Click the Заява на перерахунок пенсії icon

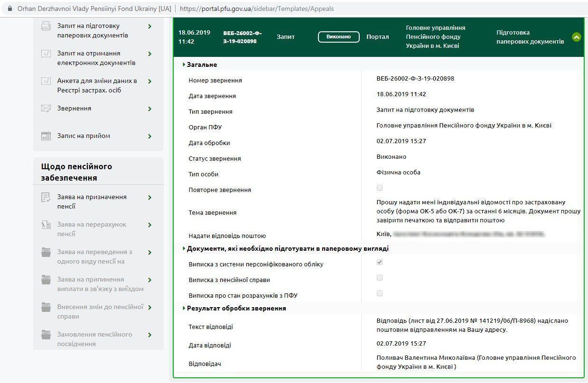pyautogui.click(x=46, y=225)
